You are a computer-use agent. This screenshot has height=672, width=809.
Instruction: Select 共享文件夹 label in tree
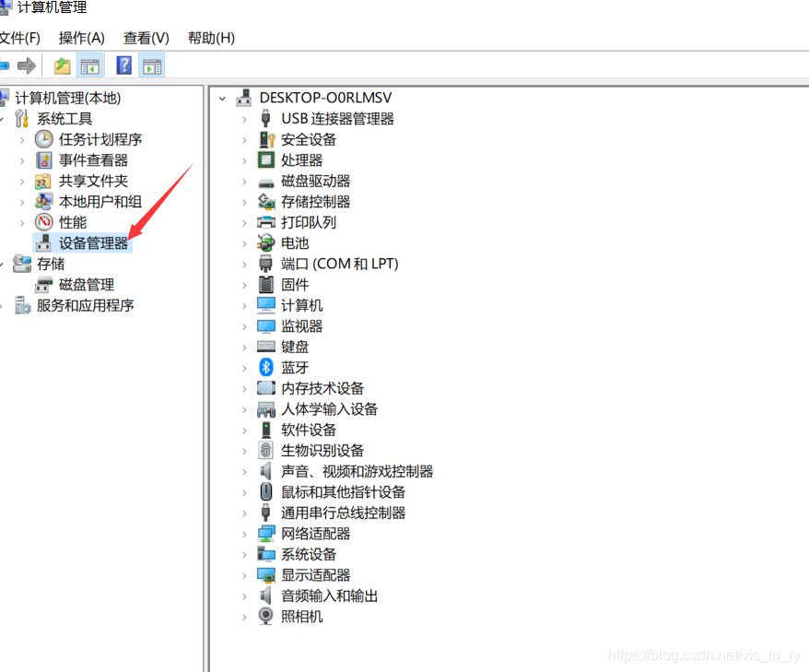93,182
